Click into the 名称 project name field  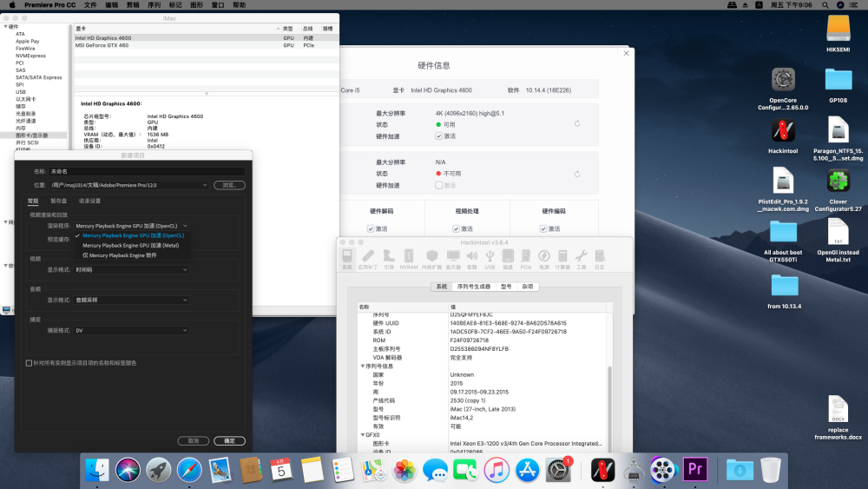click(x=147, y=172)
